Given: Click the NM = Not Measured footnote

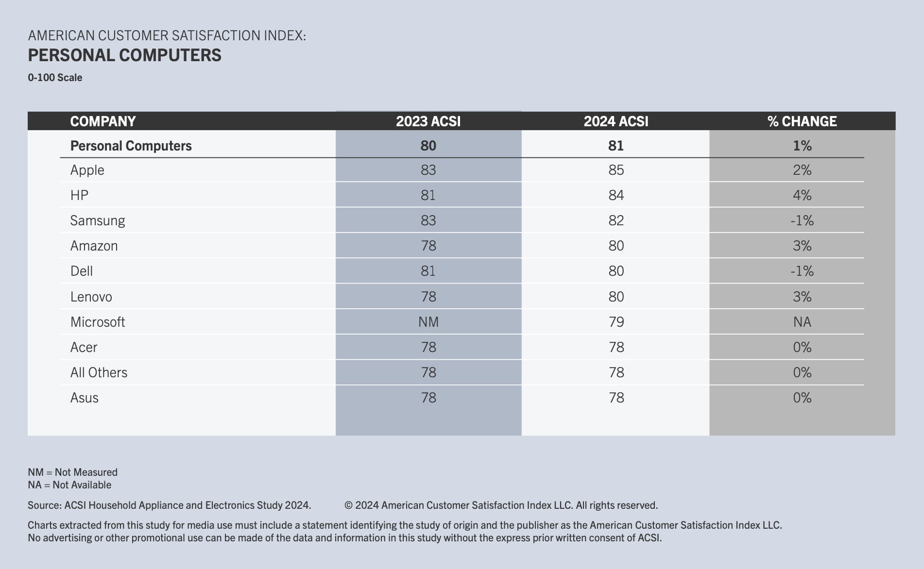Looking at the screenshot, I should point(73,472).
